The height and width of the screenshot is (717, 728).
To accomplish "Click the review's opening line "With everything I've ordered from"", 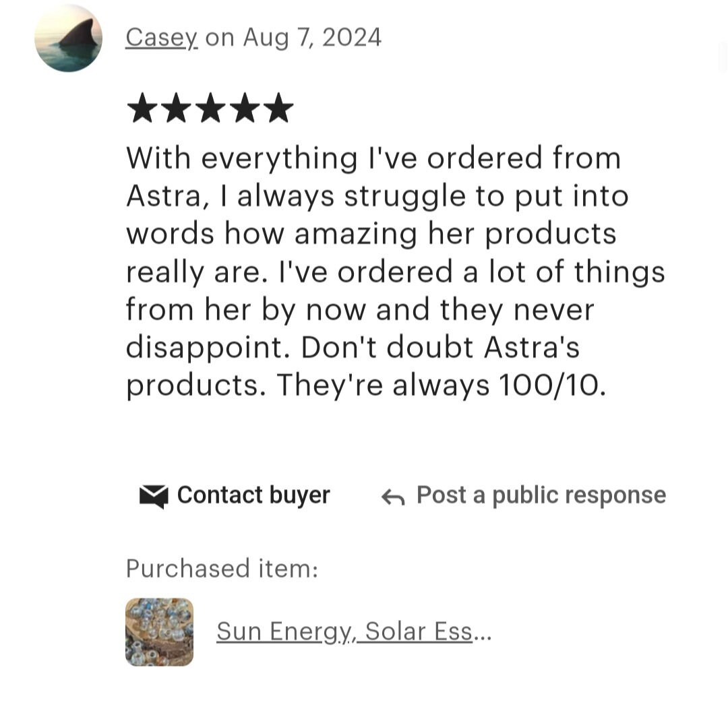I will coord(373,158).
